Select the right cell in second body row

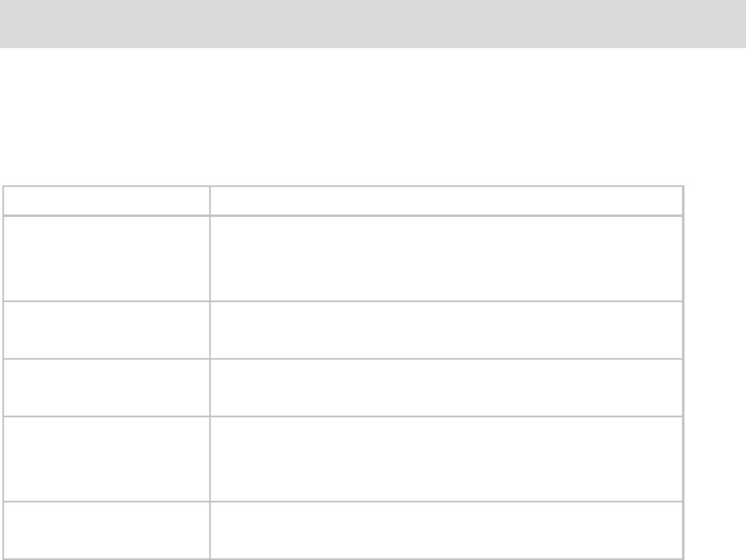pos(446,330)
